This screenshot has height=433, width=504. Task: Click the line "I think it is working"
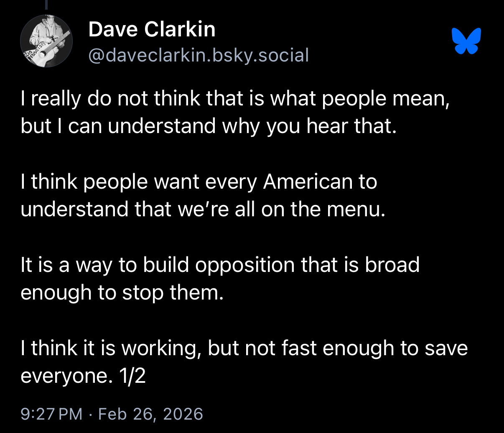pyautogui.click(x=244, y=348)
